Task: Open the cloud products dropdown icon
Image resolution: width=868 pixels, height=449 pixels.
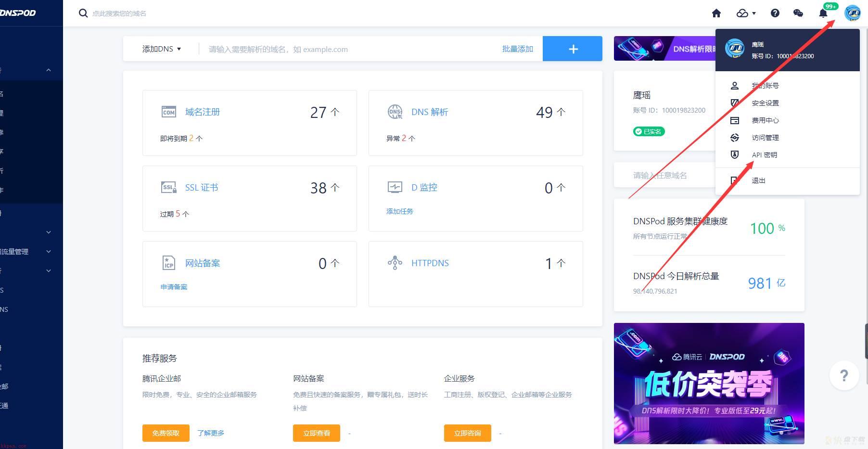Action: pos(746,13)
